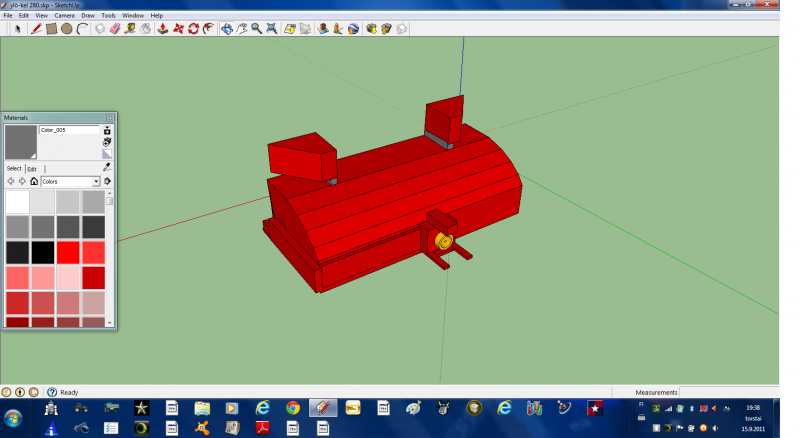Open the Colors library dropdown
800x438 pixels.
point(70,182)
